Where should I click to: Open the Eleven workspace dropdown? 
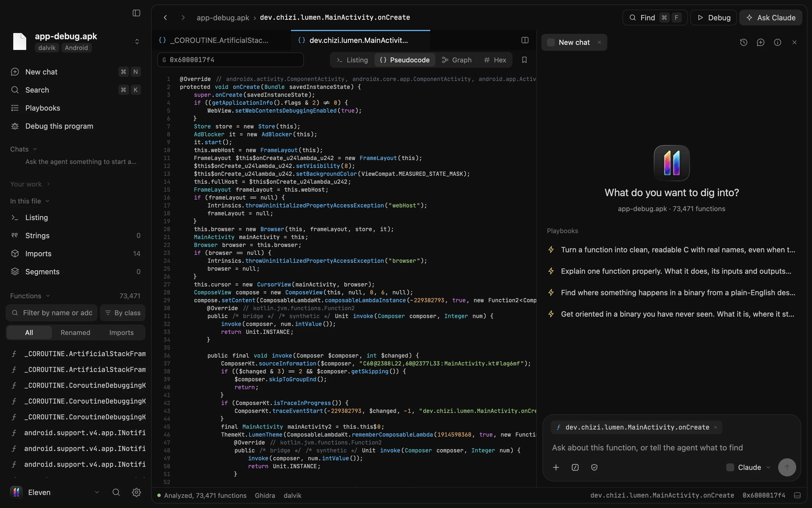pos(55,492)
